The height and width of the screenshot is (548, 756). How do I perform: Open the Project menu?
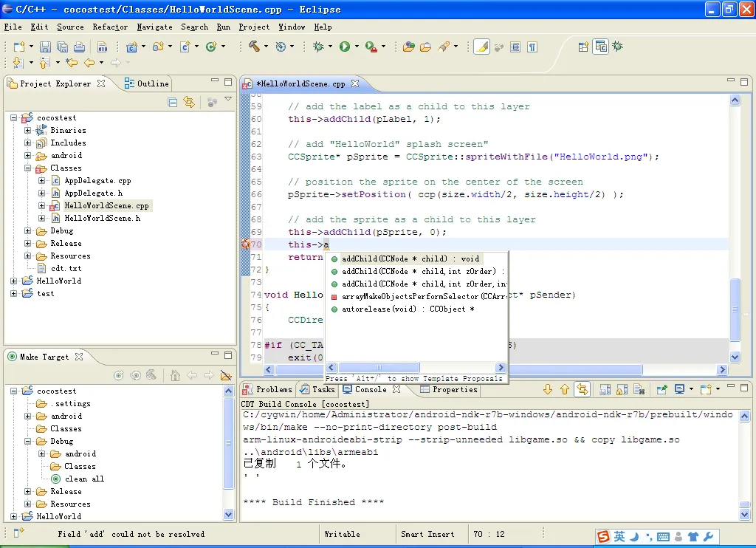(254, 27)
